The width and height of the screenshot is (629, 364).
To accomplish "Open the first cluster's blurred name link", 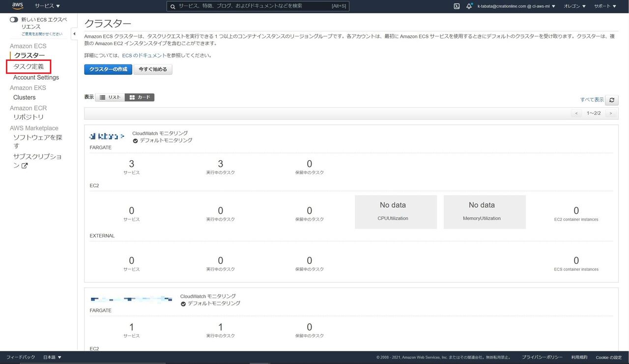I will [x=107, y=136].
